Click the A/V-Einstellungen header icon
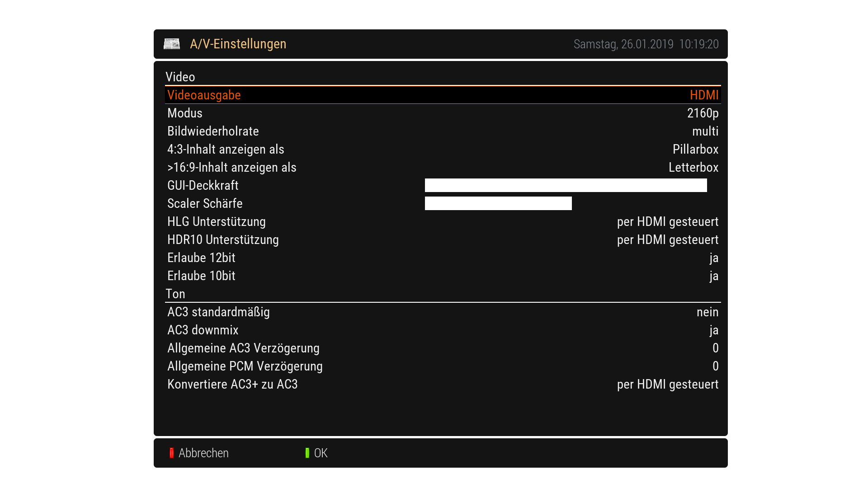This screenshot has height=488, width=868. tap(172, 44)
